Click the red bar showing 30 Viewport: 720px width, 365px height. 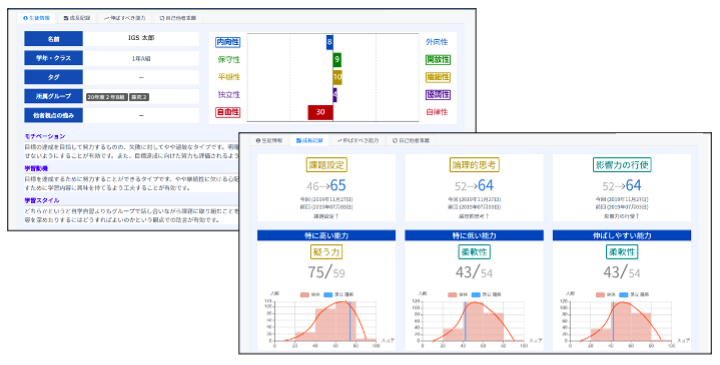pos(320,112)
